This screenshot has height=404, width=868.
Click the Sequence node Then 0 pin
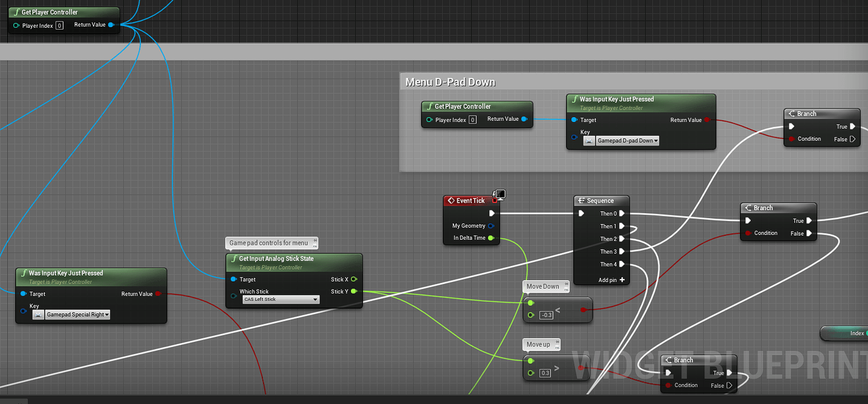621,213
